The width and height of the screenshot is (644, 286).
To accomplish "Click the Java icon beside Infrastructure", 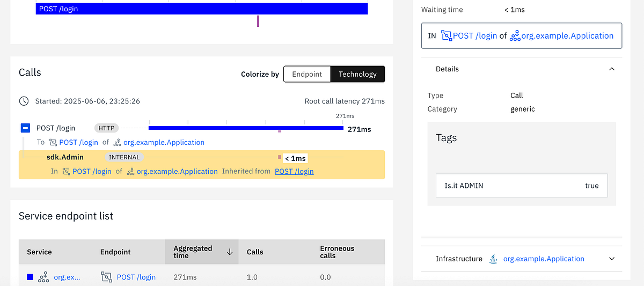I will tap(493, 259).
